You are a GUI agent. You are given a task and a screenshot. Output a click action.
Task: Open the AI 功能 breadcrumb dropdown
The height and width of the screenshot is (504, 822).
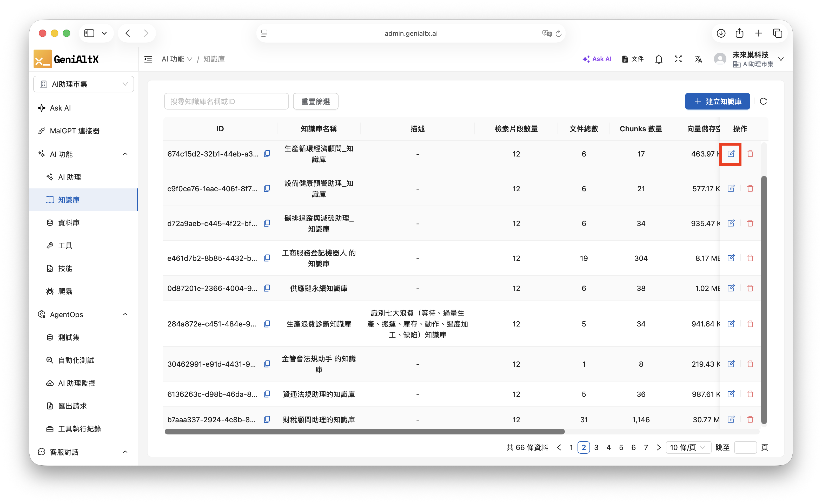pos(177,59)
